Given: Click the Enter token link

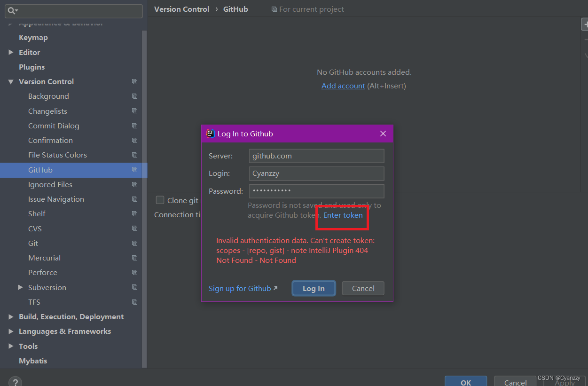Looking at the screenshot, I should pyautogui.click(x=343, y=215).
